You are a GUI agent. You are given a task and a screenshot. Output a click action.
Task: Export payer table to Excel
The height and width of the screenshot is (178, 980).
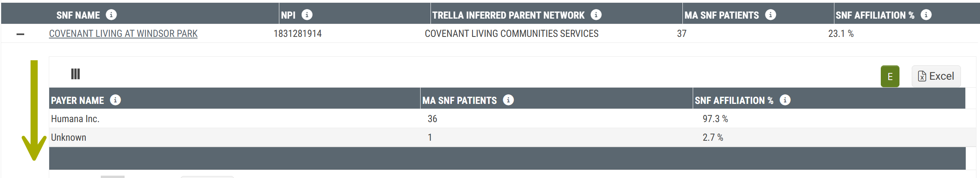click(x=936, y=76)
